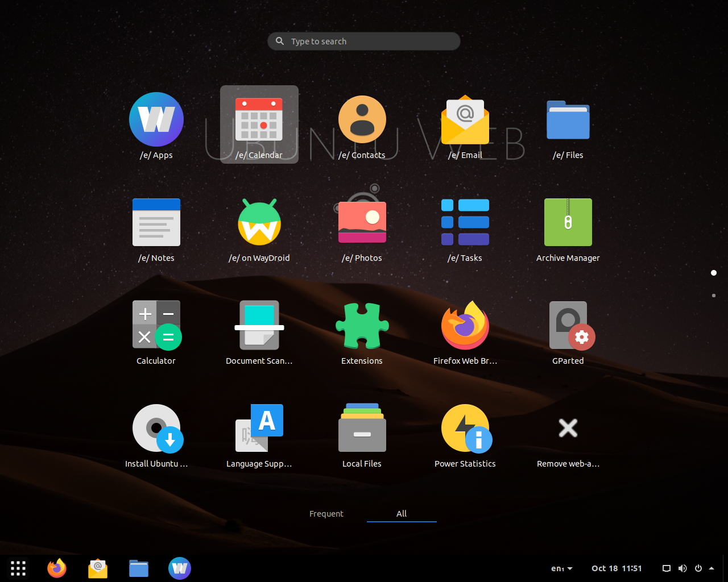The image size is (728, 582).
Task: Open Language Support settings
Action: pyautogui.click(x=259, y=434)
